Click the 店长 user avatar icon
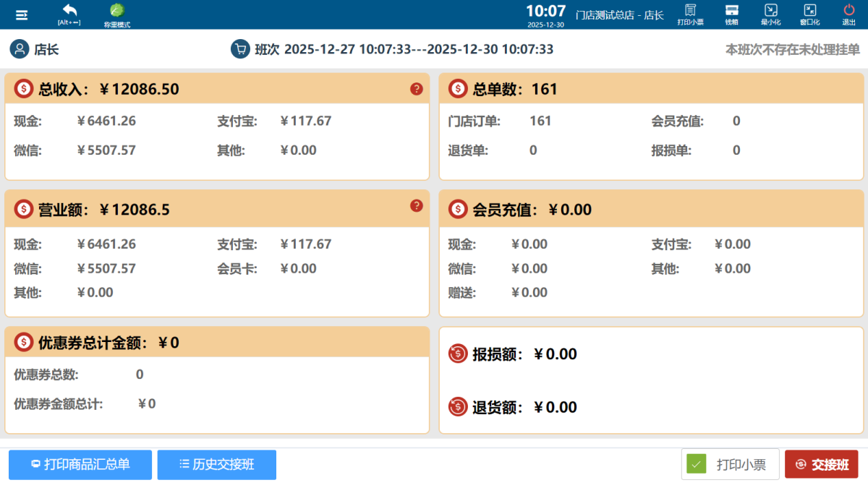The image size is (868, 488). (18, 48)
